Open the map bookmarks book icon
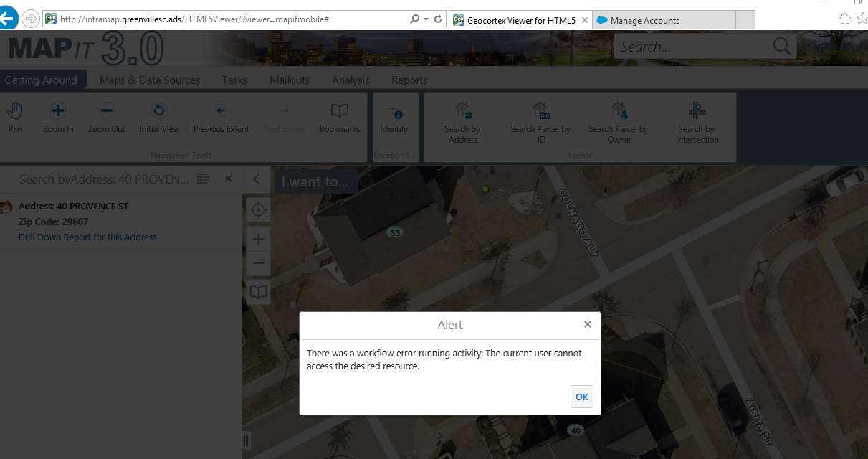868x459 pixels. (x=259, y=292)
